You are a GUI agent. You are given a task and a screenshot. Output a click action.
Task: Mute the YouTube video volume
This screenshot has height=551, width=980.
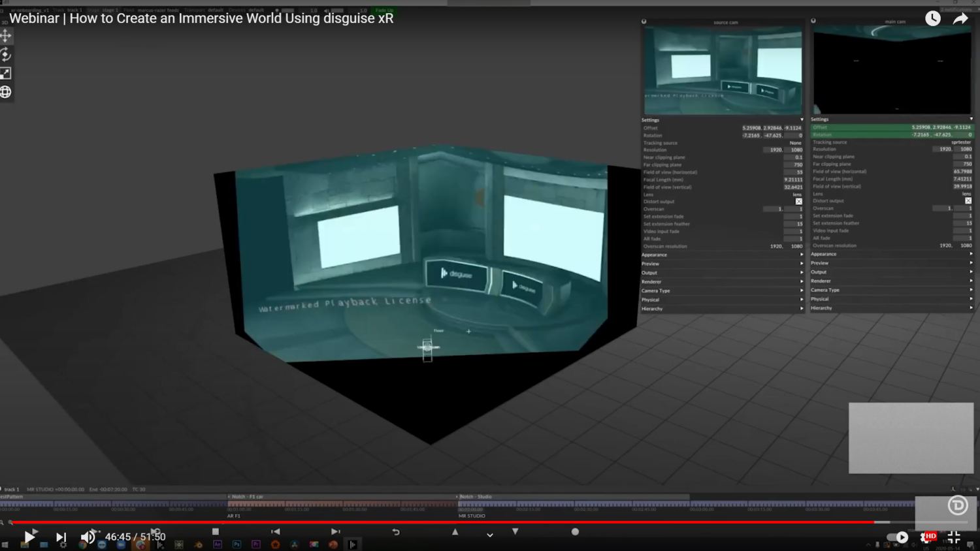88,537
